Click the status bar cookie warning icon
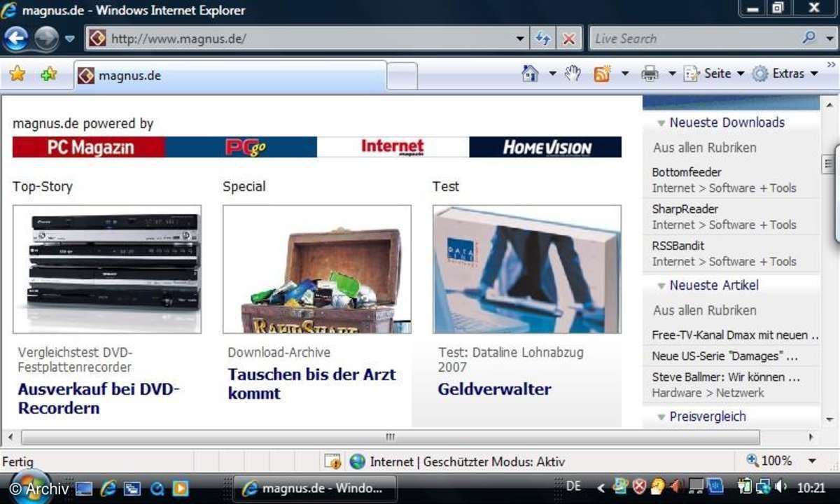This screenshot has height=504, width=840. pyautogui.click(x=332, y=461)
